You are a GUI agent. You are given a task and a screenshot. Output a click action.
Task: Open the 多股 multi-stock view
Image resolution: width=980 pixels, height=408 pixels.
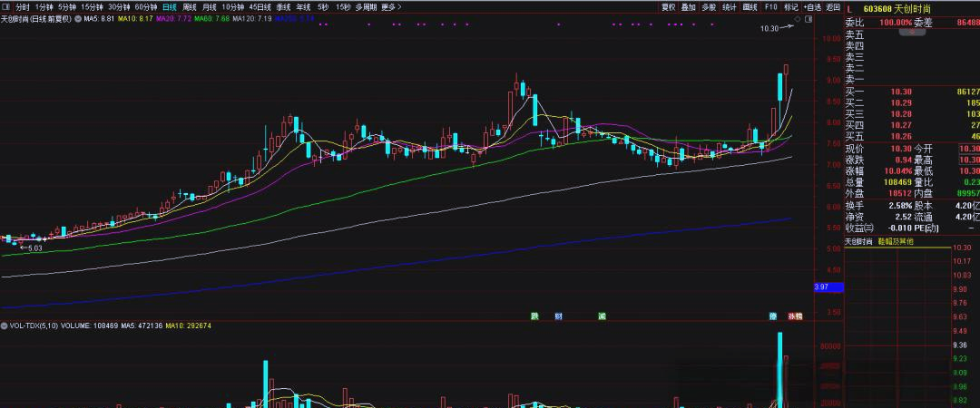708,7
